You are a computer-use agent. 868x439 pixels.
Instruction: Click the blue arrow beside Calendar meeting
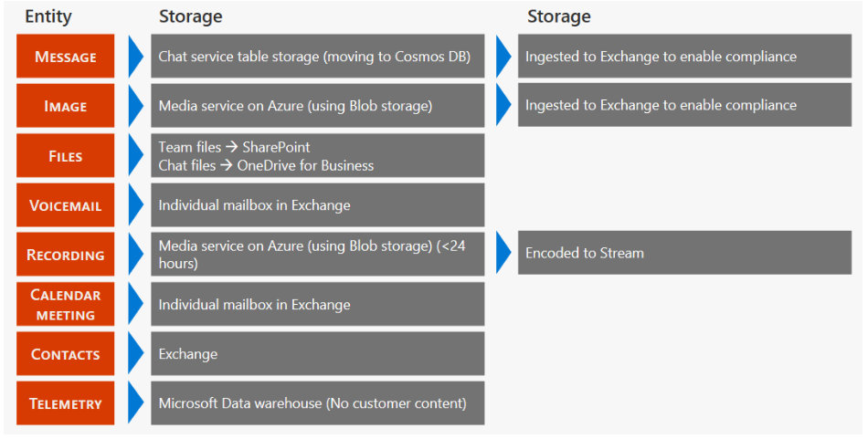(135, 304)
